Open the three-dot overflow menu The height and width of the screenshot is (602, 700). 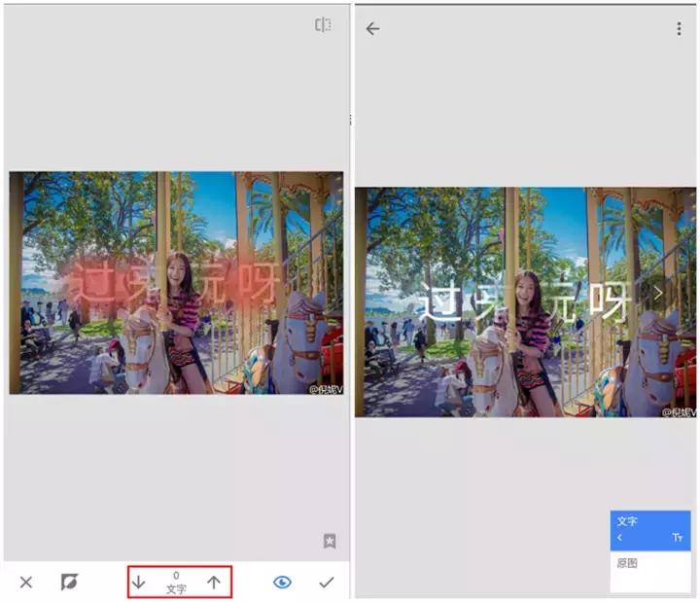(679, 29)
